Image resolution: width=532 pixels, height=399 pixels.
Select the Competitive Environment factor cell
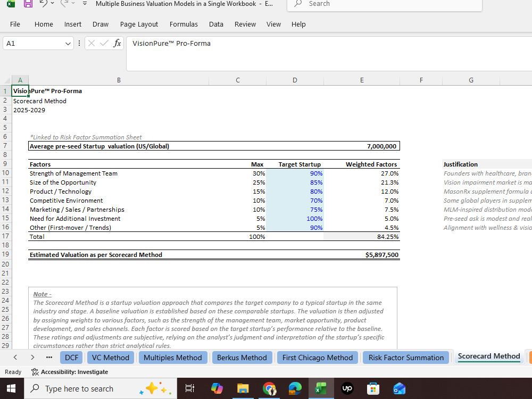click(119, 201)
